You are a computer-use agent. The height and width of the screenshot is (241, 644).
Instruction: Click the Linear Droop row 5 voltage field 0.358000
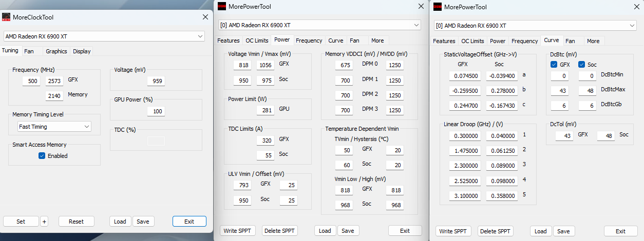point(502,196)
